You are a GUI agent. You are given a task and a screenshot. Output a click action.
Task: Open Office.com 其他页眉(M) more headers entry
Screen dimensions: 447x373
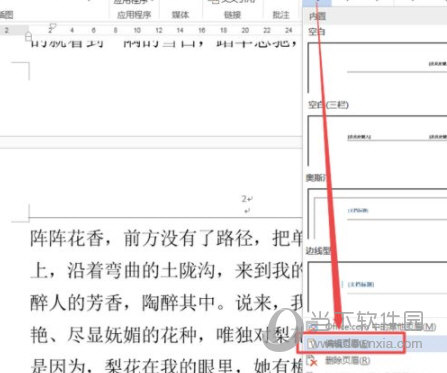tap(381, 327)
